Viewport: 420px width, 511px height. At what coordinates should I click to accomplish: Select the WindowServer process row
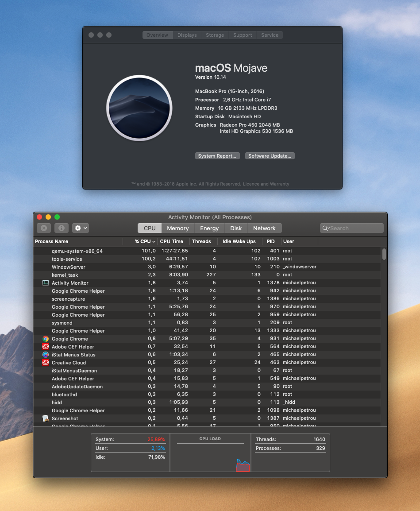(x=207, y=267)
